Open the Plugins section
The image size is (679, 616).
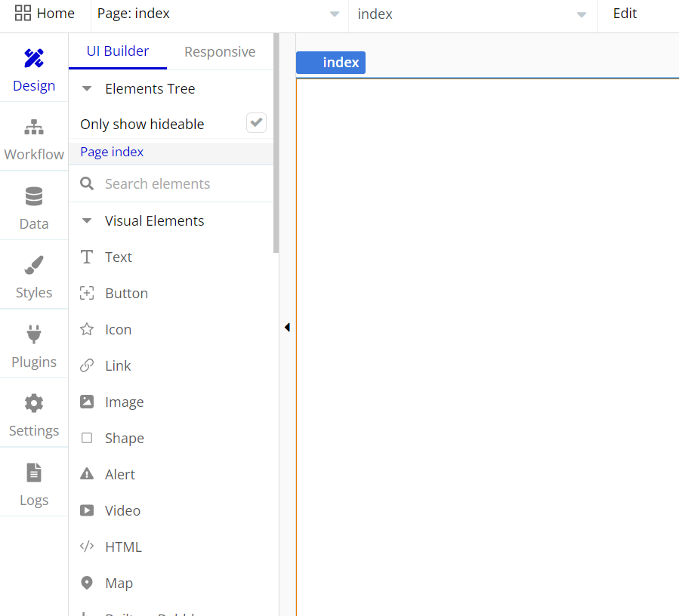tap(34, 346)
